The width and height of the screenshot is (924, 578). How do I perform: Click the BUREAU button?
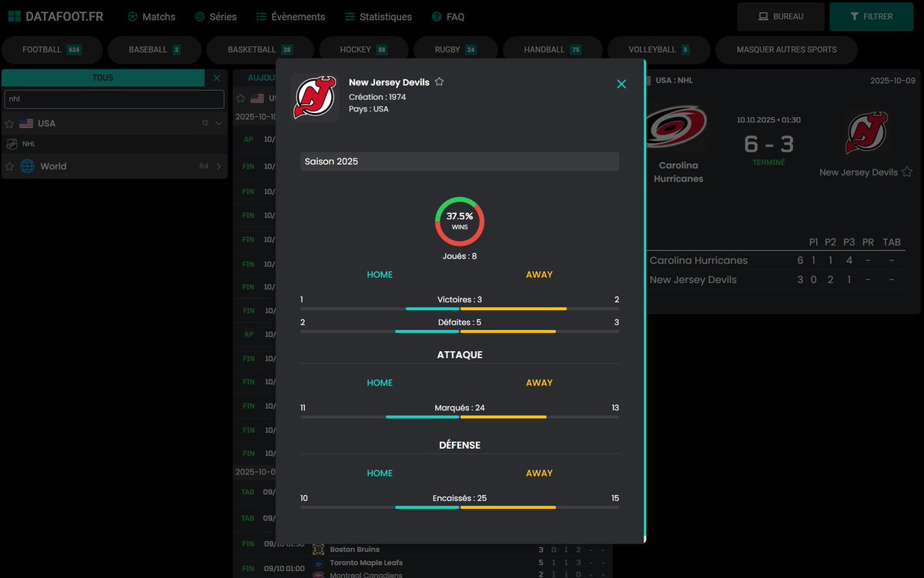[x=781, y=16]
